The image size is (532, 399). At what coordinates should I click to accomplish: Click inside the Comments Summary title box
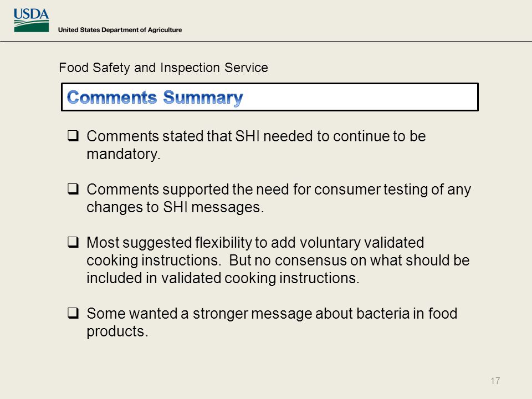[x=270, y=97]
